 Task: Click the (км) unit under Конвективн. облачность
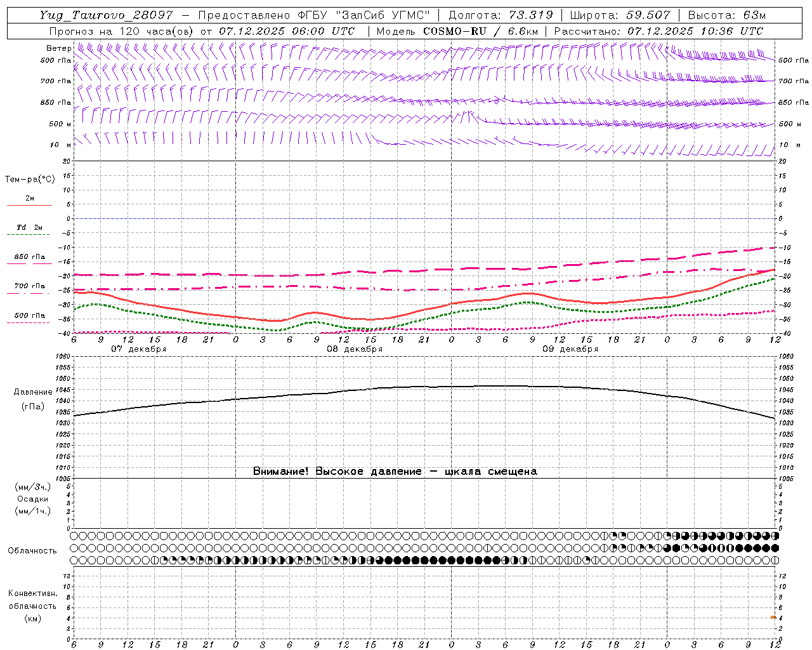(32, 618)
